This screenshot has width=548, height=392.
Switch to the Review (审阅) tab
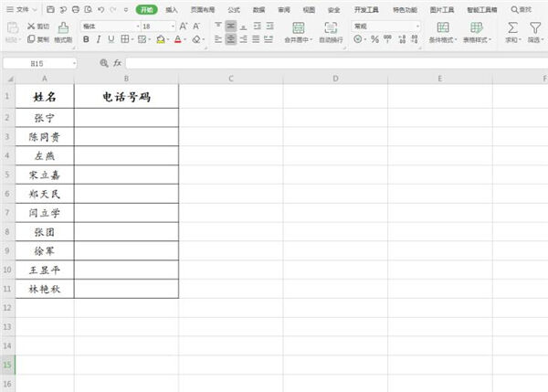click(284, 10)
